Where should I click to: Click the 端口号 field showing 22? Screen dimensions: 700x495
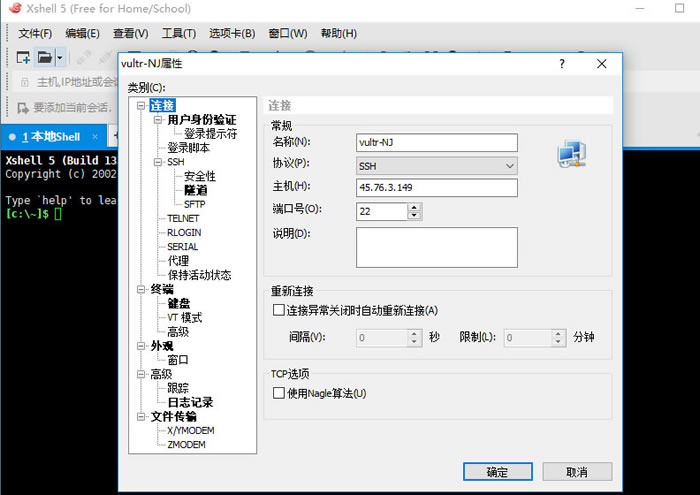(x=382, y=211)
